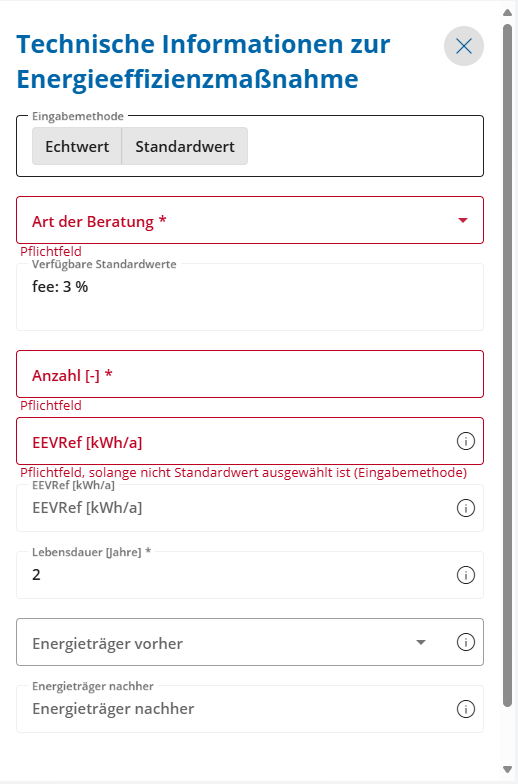Viewport: 518px width, 784px height.
Task: Click the Energieträger vorher dropdown arrow
Action: (x=421, y=642)
